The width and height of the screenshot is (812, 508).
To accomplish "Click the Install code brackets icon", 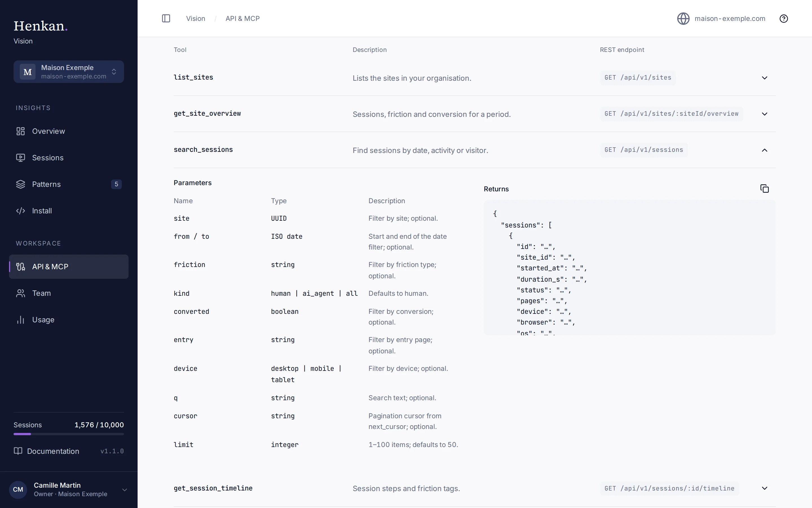I will point(21,211).
